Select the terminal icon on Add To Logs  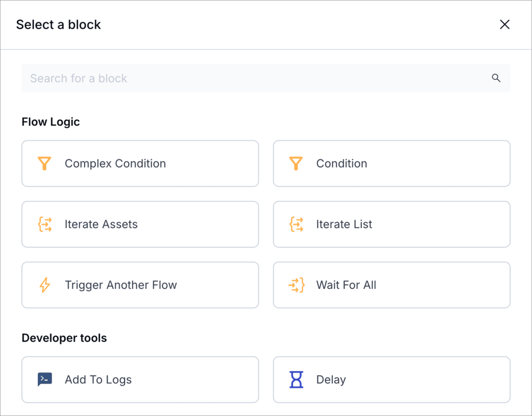(45, 379)
